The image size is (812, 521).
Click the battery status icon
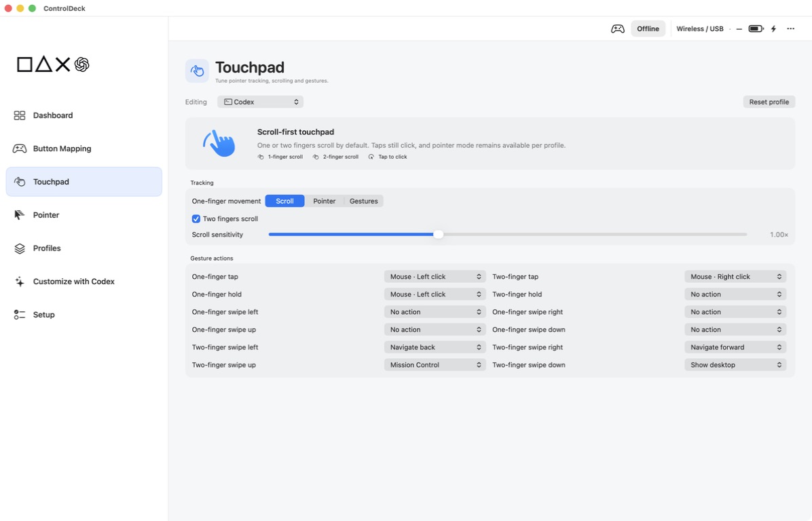tap(756, 29)
